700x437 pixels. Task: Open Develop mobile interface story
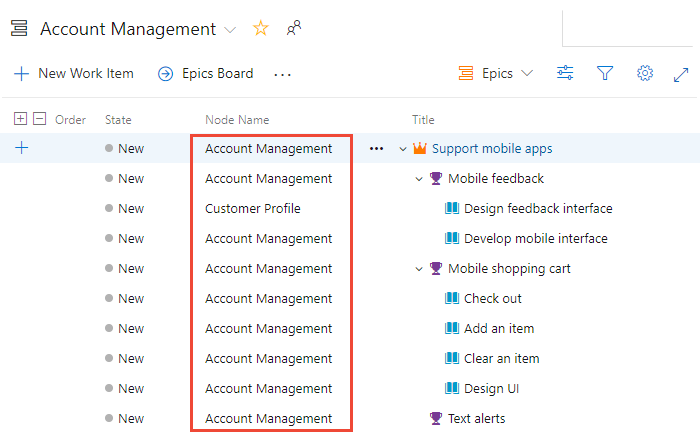pyautogui.click(x=536, y=238)
